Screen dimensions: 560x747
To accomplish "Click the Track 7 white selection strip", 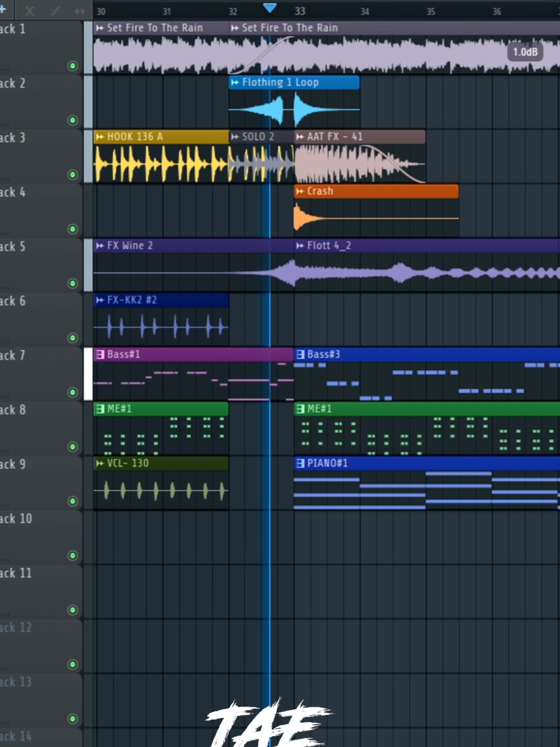I will 88,374.
